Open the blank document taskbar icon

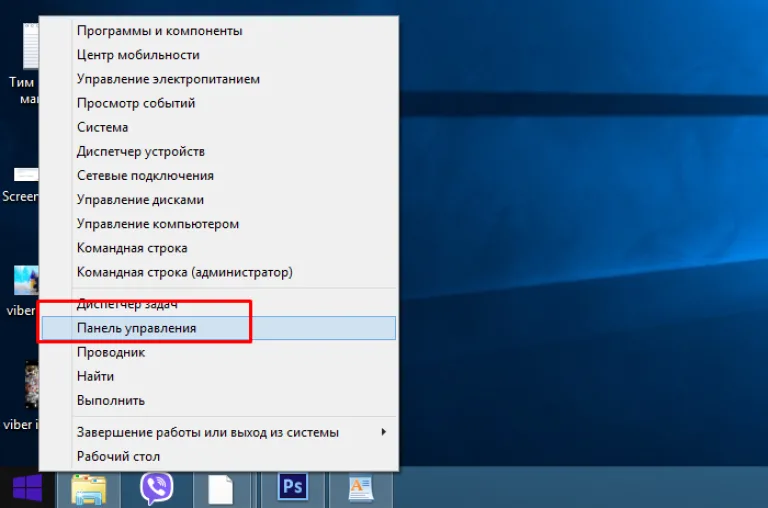point(220,489)
